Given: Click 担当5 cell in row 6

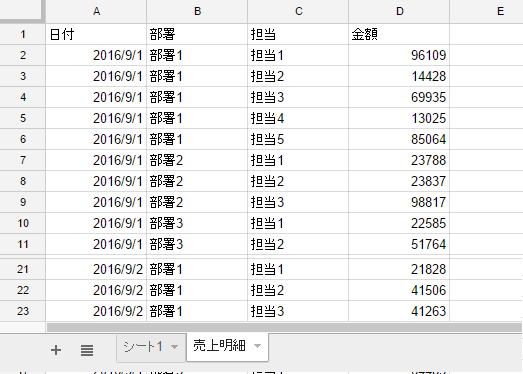Looking at the screenshot, I should [298, 139].
